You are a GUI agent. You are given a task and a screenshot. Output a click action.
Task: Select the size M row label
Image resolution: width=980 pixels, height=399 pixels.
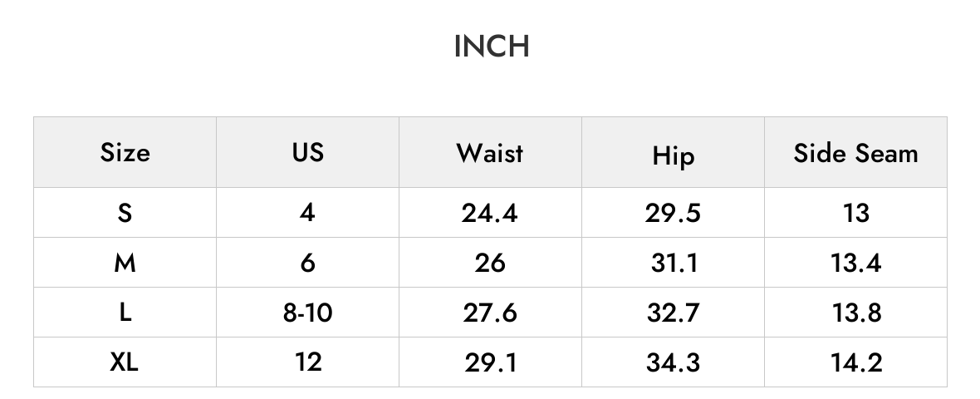click(x=125, y=264)
